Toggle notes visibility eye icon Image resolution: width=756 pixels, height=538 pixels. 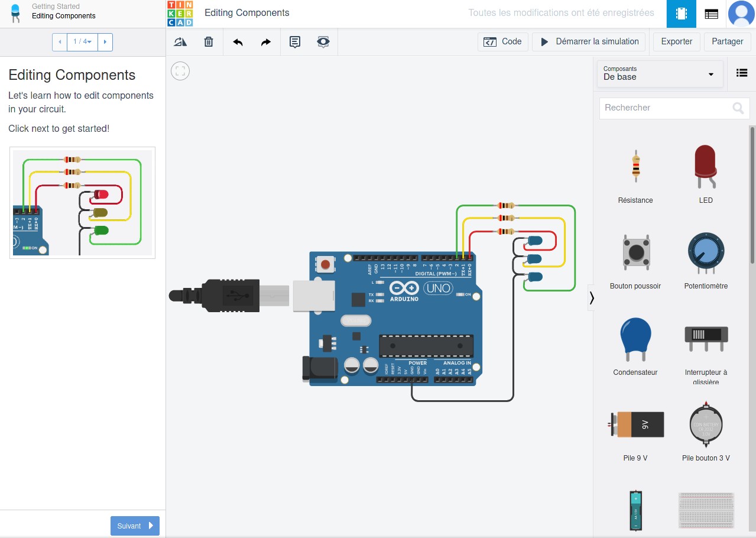[323, 42]
